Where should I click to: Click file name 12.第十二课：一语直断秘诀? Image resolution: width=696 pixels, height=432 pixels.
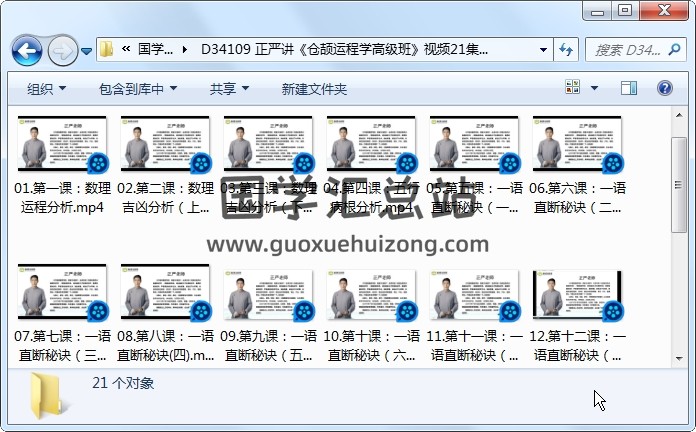point(577,345)
